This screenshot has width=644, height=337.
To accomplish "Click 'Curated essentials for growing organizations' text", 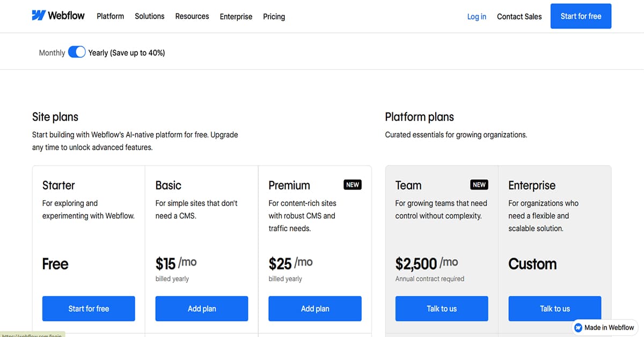I will [456, 135].
